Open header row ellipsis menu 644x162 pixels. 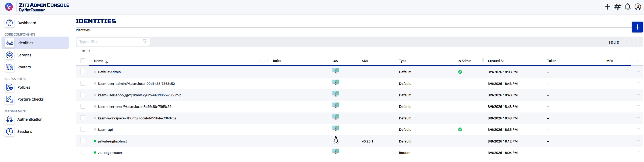pos(637,61)
